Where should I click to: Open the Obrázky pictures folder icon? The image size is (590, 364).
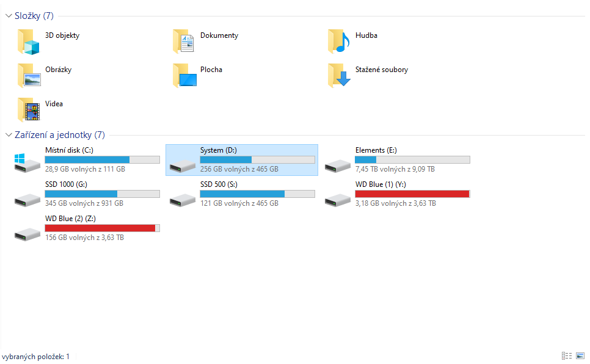pos(29,76)
